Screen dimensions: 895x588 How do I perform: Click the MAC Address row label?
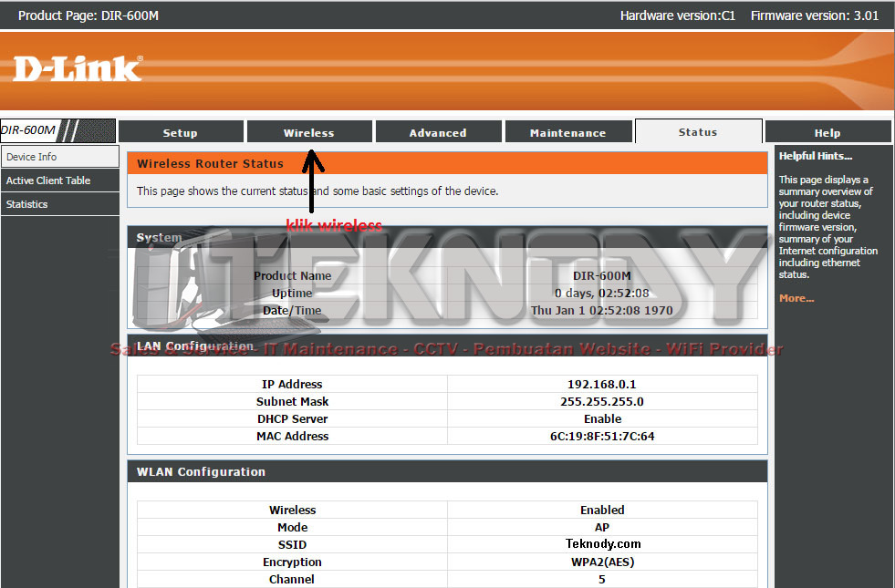pos(292,436)
